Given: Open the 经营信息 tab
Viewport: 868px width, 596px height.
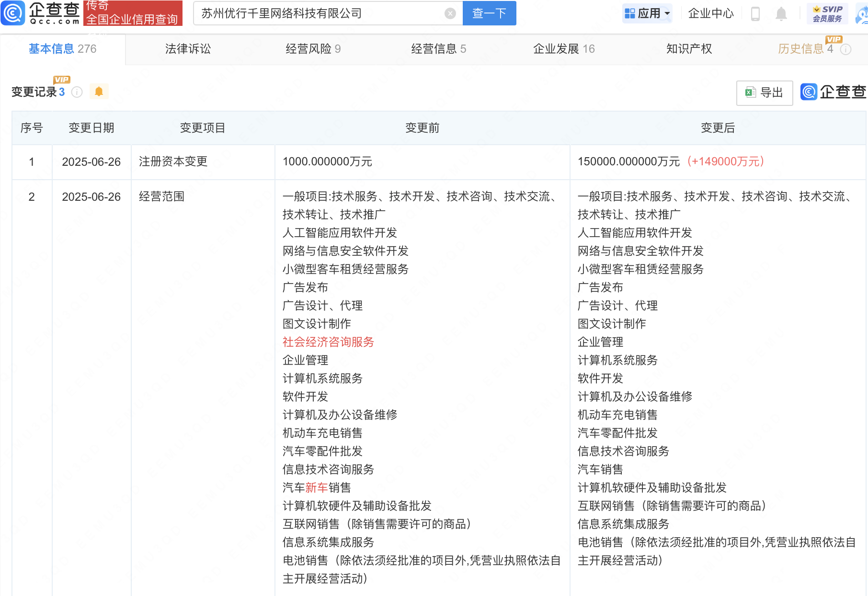Looking at the screenshot, I should tap(439, 49).
